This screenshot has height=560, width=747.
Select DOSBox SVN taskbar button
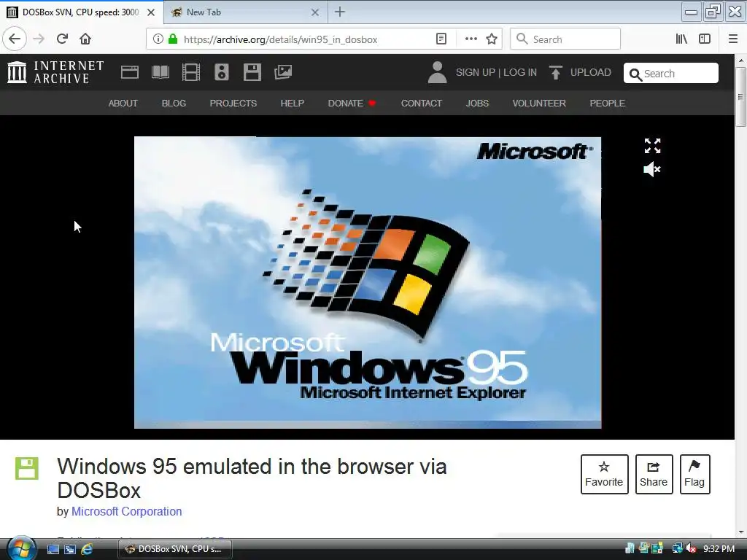click(175, 549)
